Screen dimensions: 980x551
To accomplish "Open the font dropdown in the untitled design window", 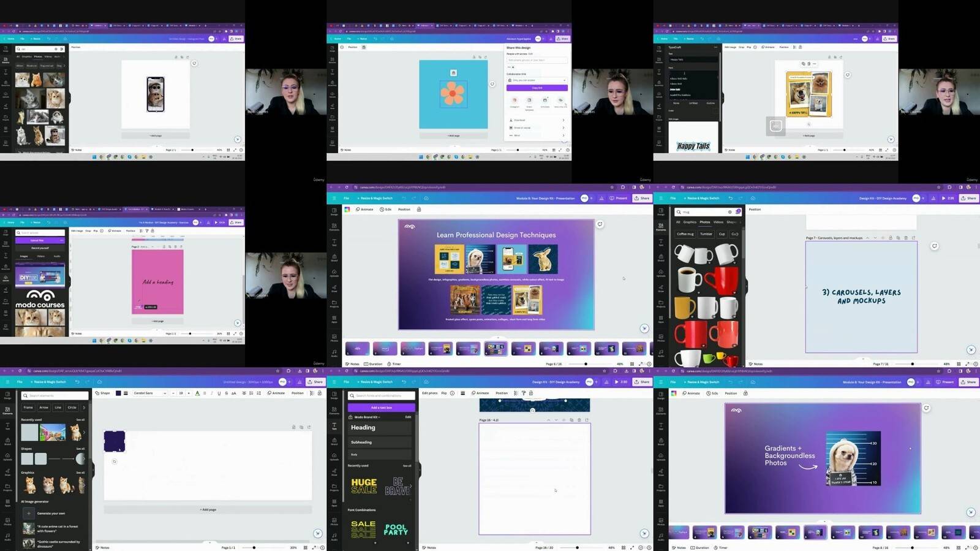I will pos(149,393).
